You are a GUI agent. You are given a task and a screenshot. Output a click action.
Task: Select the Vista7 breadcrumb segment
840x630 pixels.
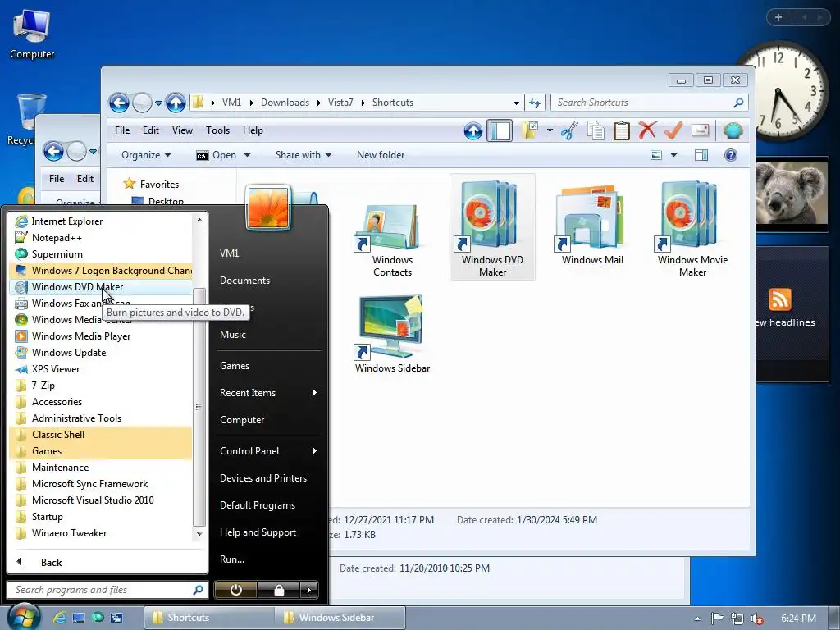340,103
